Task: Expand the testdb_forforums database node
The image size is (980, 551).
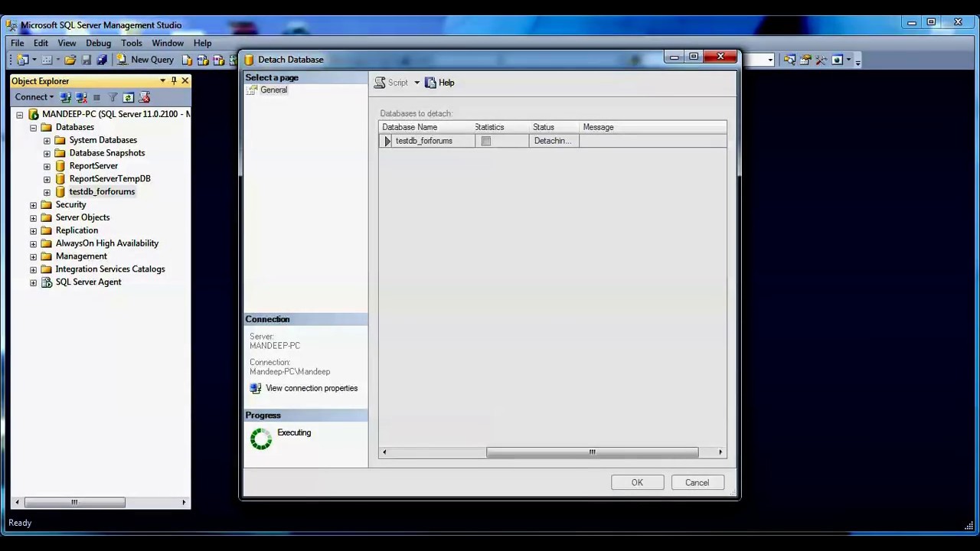Action: pos(47,192)
